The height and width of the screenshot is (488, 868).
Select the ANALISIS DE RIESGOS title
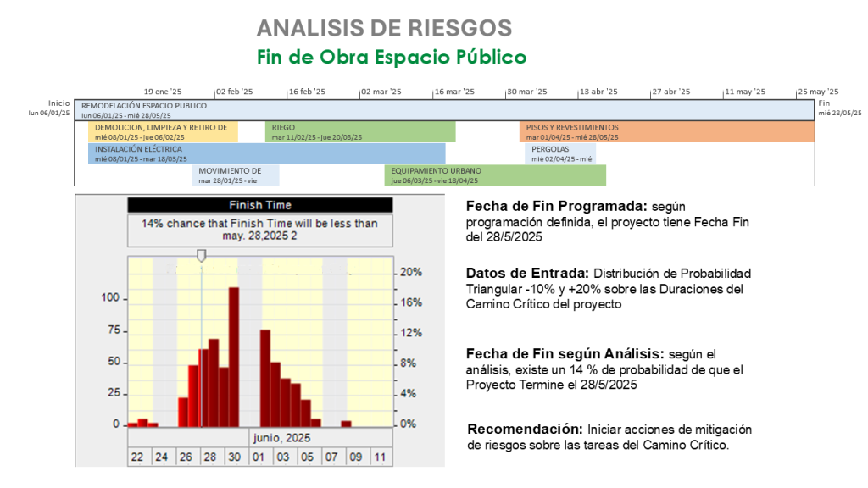(x=384, y=28)
